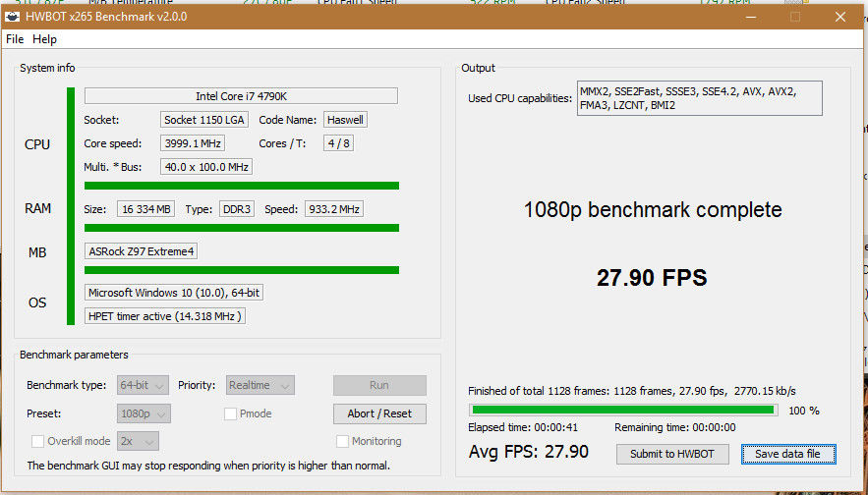Tick the Overkill mode checkbox
Viewport: 868px width, 495px height.
[37, 441]
